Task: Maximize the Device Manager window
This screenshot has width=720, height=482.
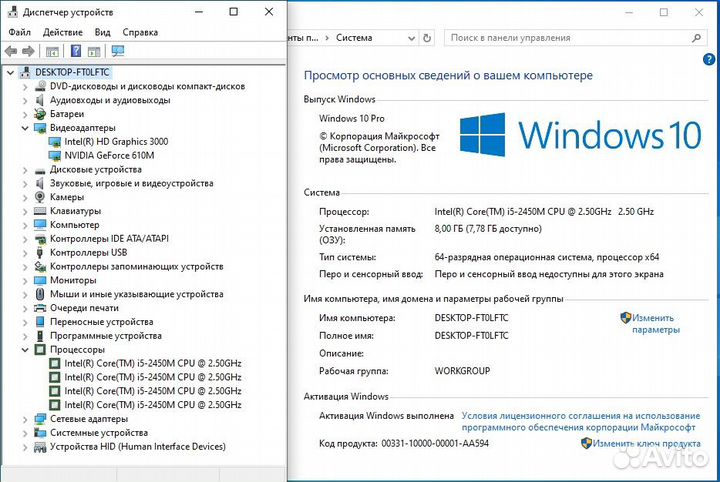Action: 234,12
